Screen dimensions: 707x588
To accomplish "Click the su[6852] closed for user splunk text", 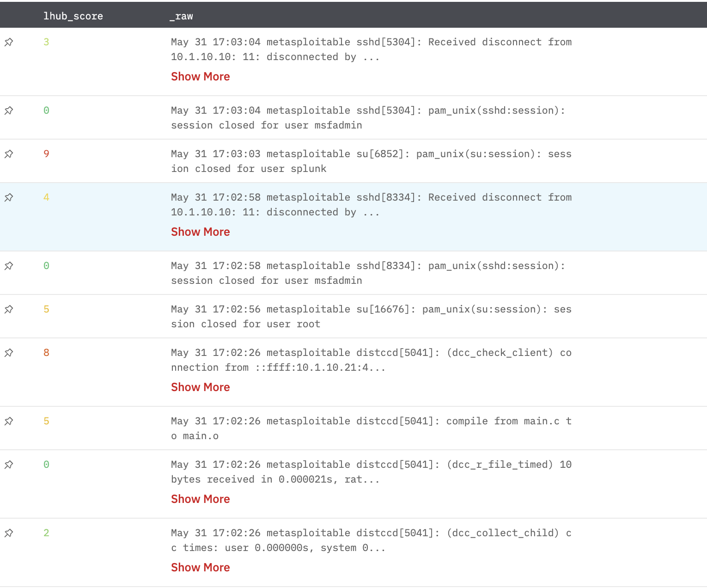I will [x=371, y=161].
